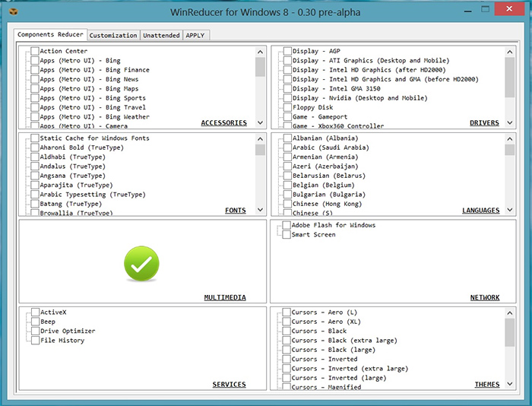Select Arabic (Saudi Arabia) text
This screenshot has width=532, height=406.
331,147
